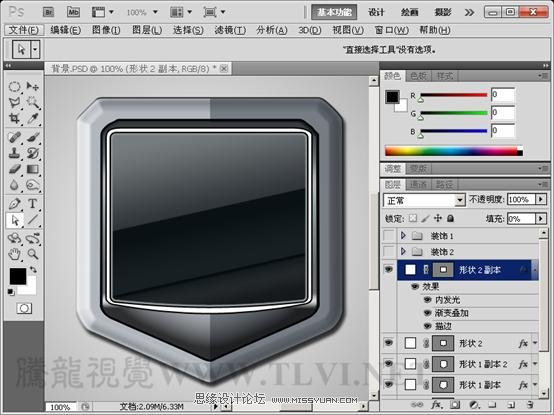Expand the 装饰 2 layer group
554x415 pixels.
(x=403, y=251)
